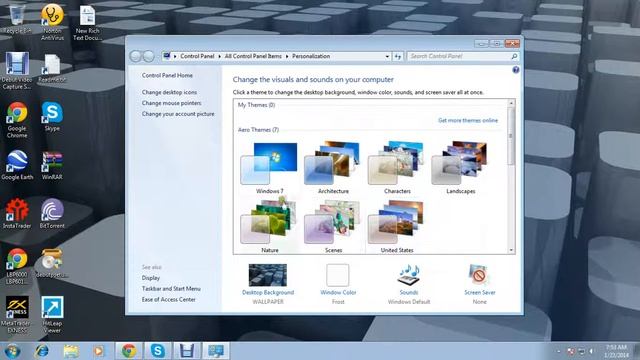Apply the Scenes theme
The height and width of the screenshot is (360, 640).
[333, 225]
